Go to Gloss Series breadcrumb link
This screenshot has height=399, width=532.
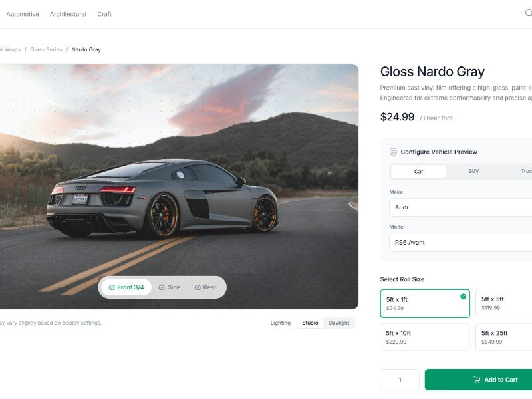tap(46, 49)
